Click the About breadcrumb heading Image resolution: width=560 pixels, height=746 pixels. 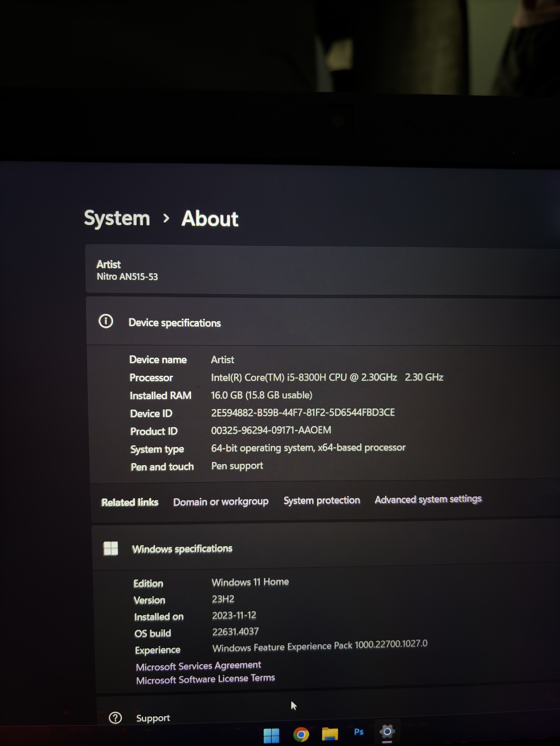[x=210, y=219]
